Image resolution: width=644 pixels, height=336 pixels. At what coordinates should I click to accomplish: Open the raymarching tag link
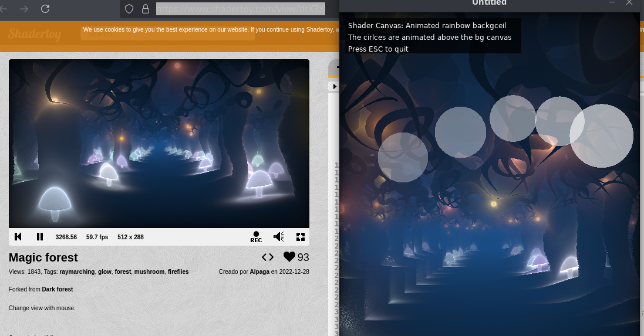click(x=77, y=271)
